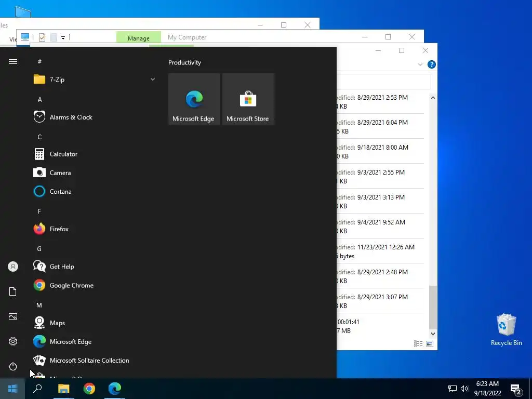Open the Get Help app
This screenshot has width=532, height=399.
94,267
